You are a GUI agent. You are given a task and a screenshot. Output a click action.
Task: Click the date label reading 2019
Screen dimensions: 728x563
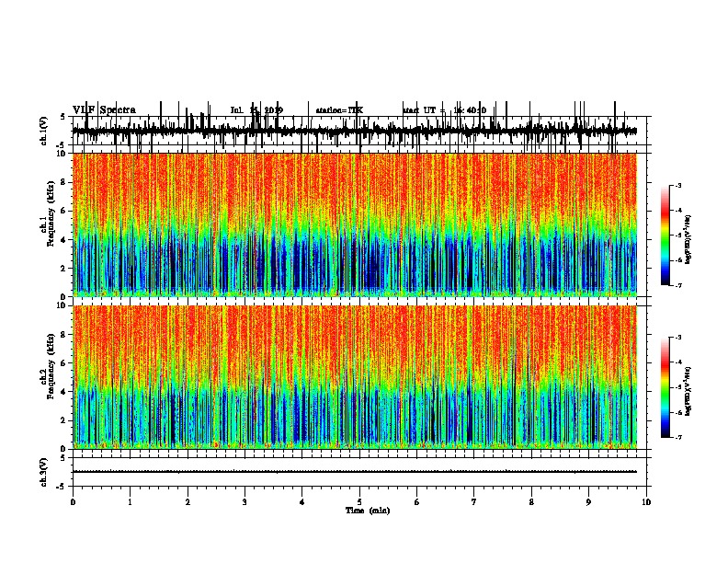[x=274, y=110]
